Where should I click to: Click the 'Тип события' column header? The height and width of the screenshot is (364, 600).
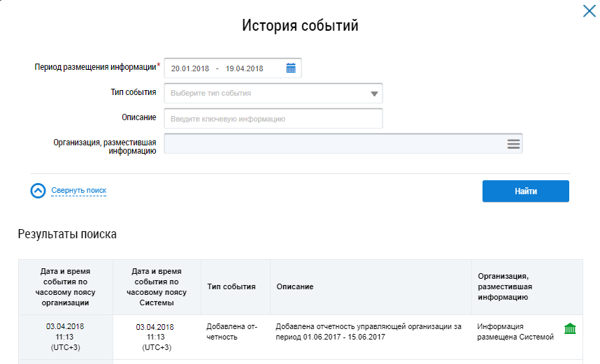[231, 286]
